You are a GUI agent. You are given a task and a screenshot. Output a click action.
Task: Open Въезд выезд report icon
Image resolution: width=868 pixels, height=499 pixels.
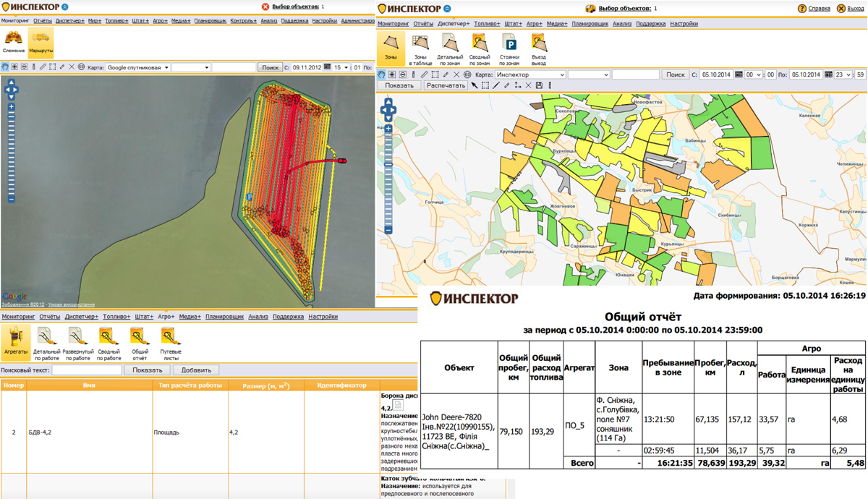(538, 49)
